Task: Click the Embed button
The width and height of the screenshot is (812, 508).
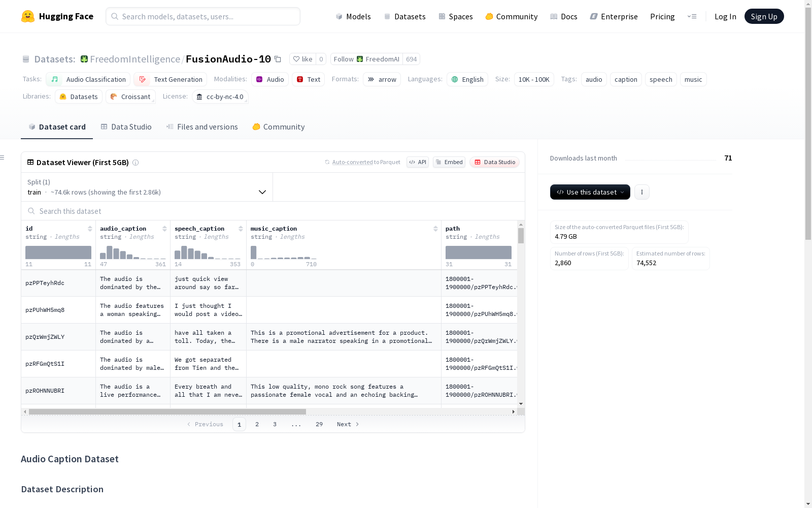Action: coord(449,162)
